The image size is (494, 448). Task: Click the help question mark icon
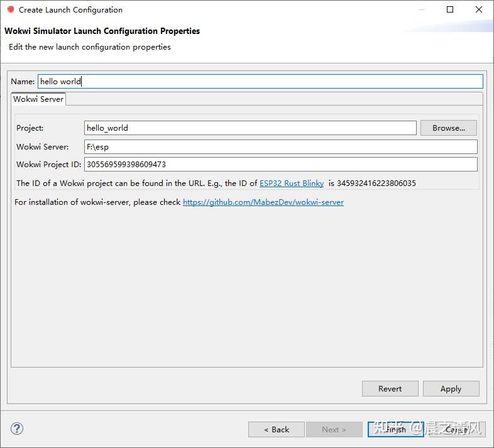point(17,429)
